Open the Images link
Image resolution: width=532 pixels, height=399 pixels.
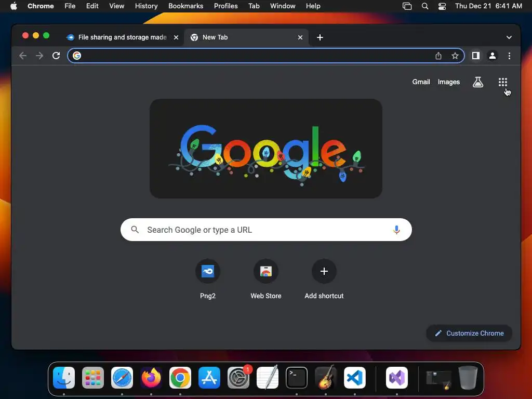(x=448, y=82)
